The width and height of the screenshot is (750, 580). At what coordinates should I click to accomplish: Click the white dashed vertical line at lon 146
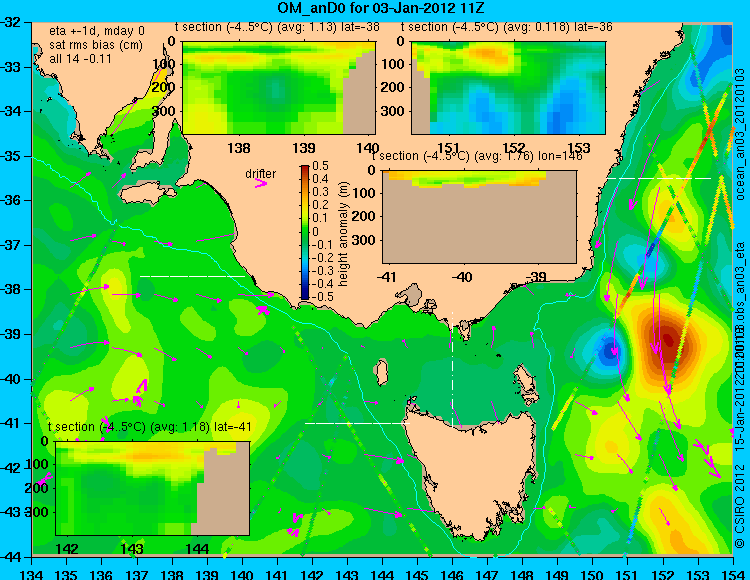[x=452, y=370]
